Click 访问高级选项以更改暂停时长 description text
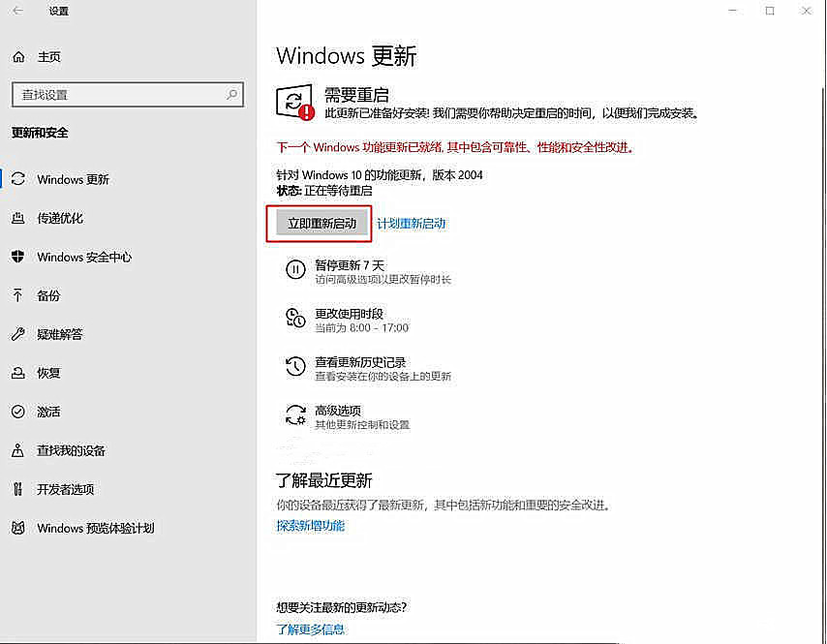Screen dimensions: 827x644 [x=383, y=279]
